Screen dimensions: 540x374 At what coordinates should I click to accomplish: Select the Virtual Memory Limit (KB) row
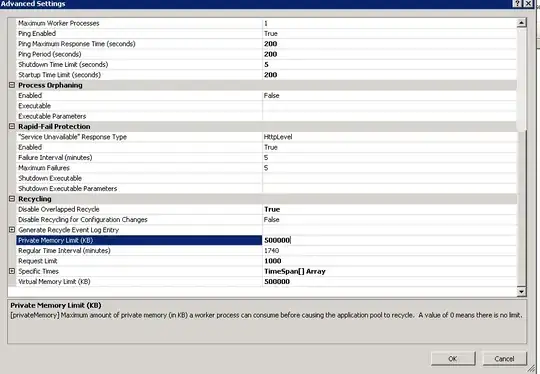pyautogui.click(x=267, y=281)
